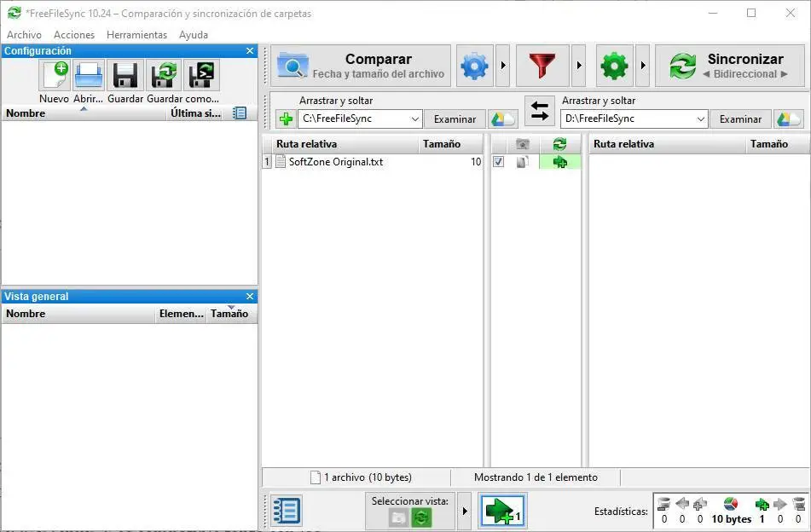Select cloud storage for right folder
811x532 pixels.
788,119
